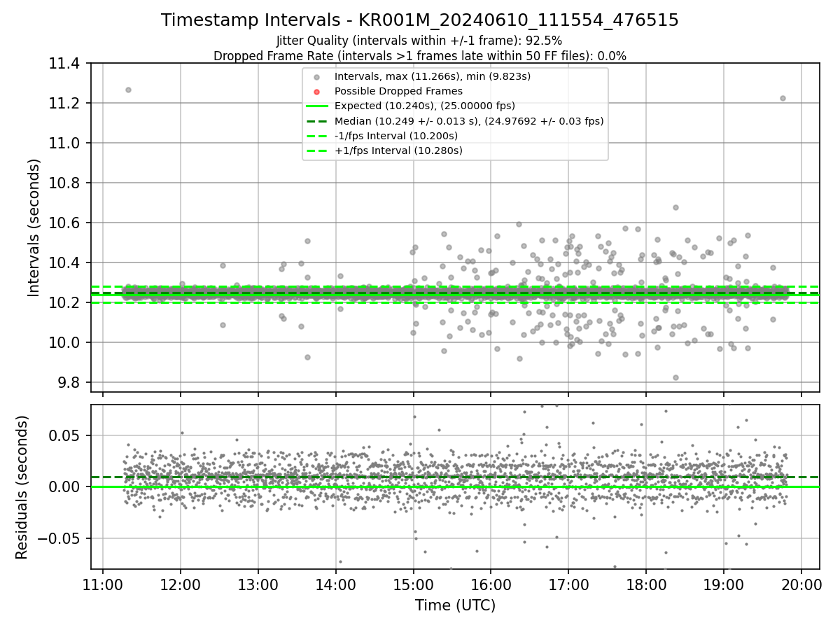Click legend entry 'Intervals, max (11.266s), min (9.823s)'
Image resolution: width=840 pixels, height=630 pixels.
point(433,76)
